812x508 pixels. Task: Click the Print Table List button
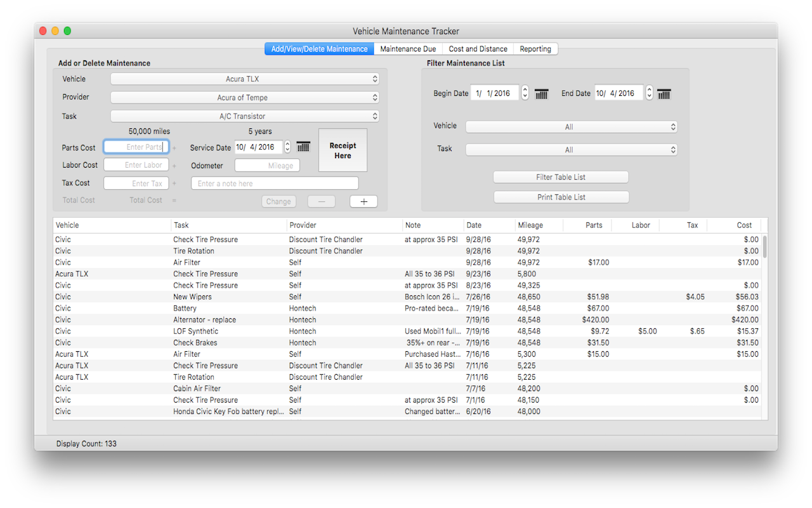point(561,197)
